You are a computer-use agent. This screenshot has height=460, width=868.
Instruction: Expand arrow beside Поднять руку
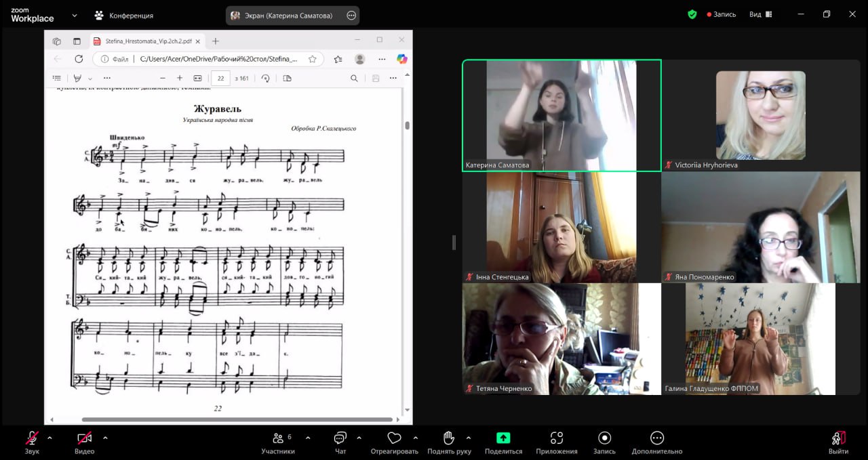click(469, 438)
